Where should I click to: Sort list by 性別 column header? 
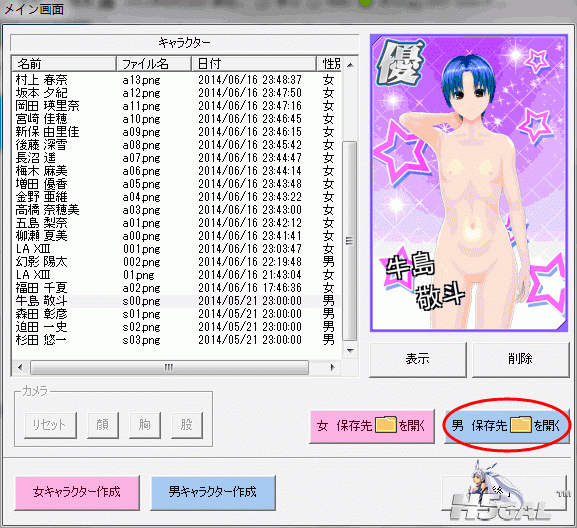pos(329,64)
